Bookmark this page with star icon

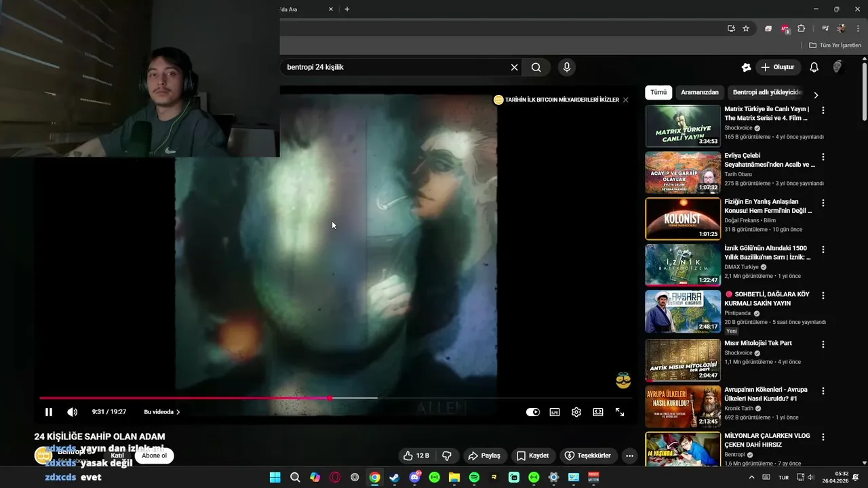746,28
